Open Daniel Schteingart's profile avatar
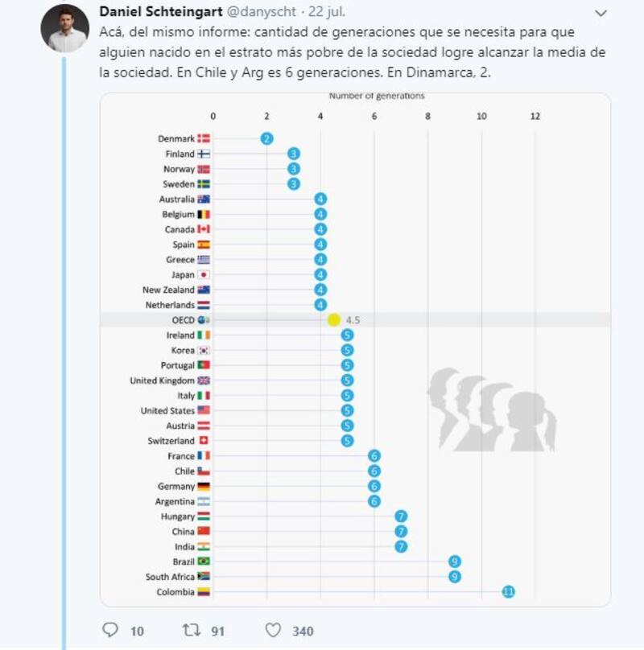This screenshot has width=644, height=650. tap(64, 28)
